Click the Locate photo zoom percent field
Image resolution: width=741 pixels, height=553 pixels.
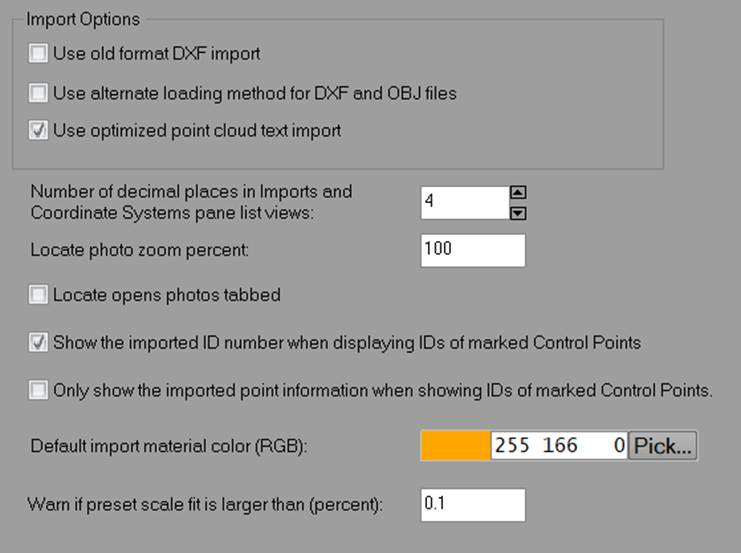[x=472, y=250]
